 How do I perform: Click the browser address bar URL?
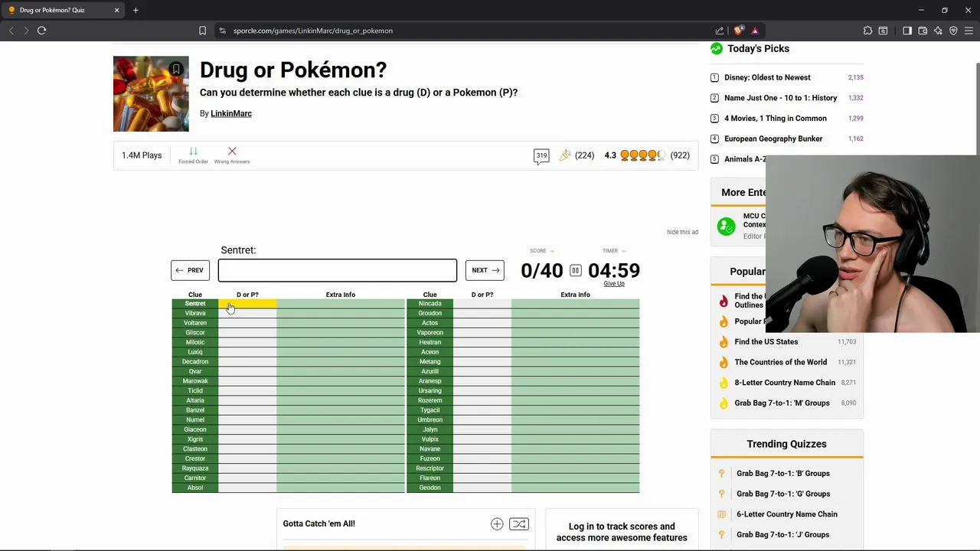click(x=313, y=31)
